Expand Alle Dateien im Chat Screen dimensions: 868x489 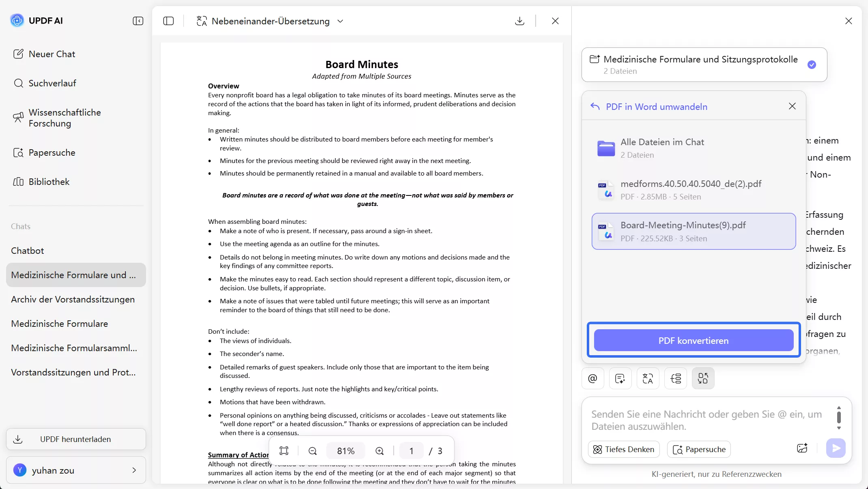pos(662,148)
